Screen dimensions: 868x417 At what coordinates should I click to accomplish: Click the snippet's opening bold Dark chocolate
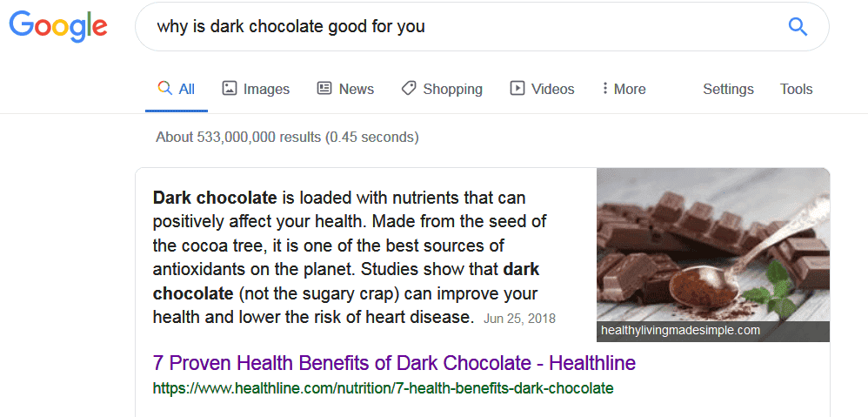(x=215, y=198)
